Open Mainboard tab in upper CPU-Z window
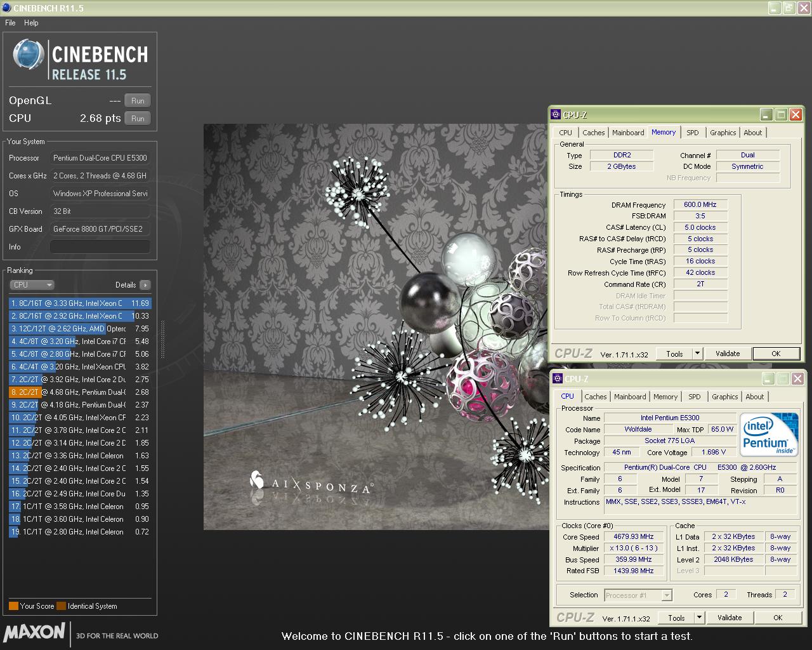This screenshot has height=650, width=812. coord(628,133)
